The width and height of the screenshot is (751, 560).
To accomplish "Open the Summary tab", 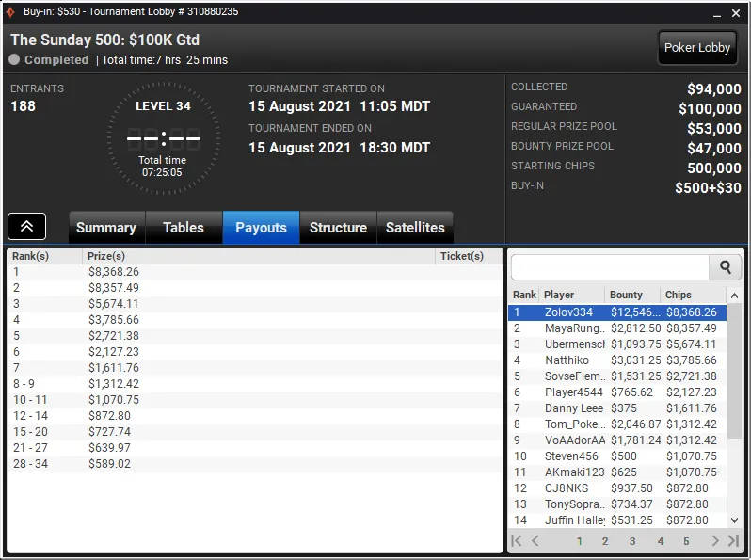I will [105, 228].
